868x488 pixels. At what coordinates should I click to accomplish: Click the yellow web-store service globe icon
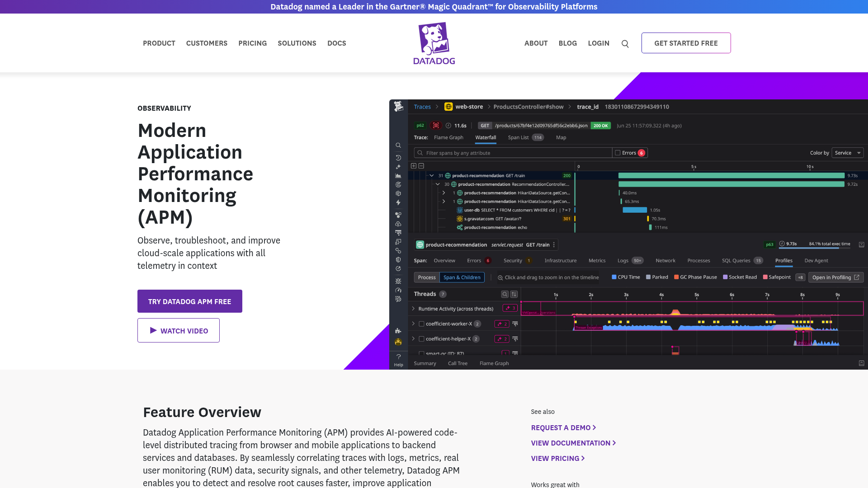[x=448, y=107]
